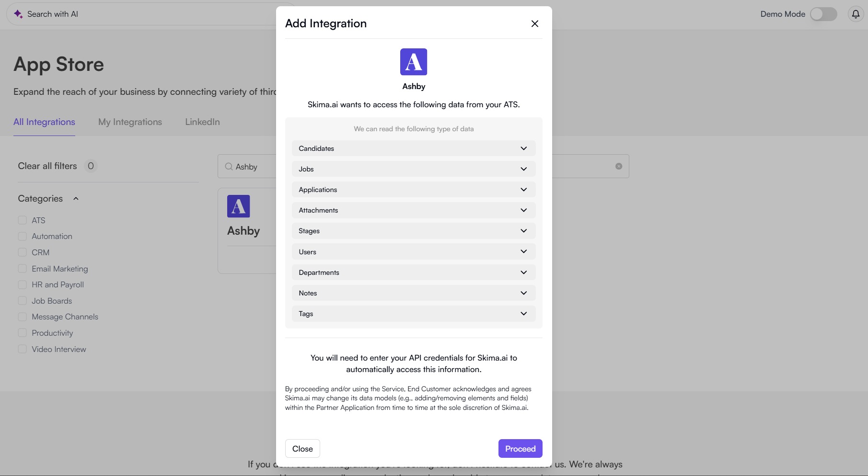The height and width of the screenshot is (476, 868).
Task: Click the Ashby logo on the app card
Action: coord(238,206)
